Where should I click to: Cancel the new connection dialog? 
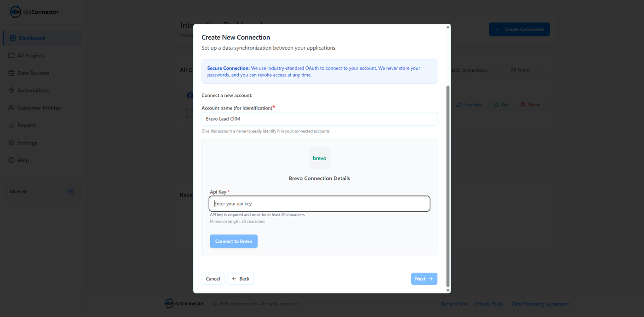coord(213,279)
